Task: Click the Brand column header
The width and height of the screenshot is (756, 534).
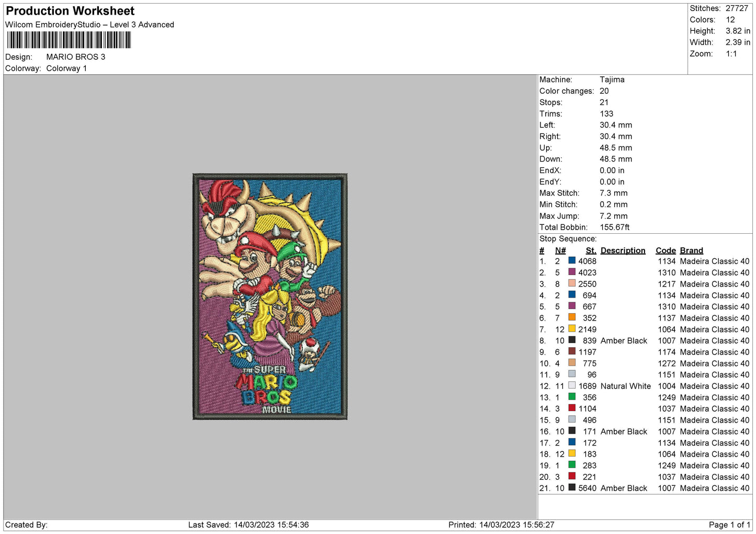Action: point(691,251)
